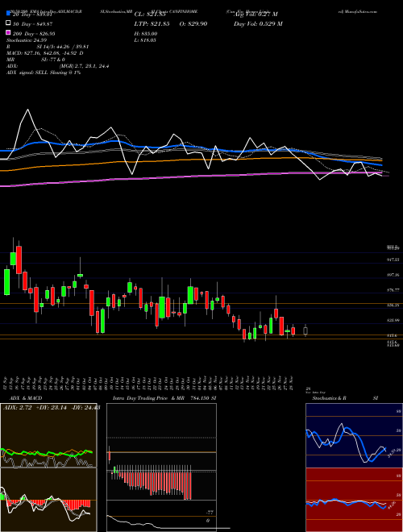Click the MunafaSutra.com watermark link at top right
Image resolution: width=403 pixels, height=532 pixels.
(x=358, y=11)
